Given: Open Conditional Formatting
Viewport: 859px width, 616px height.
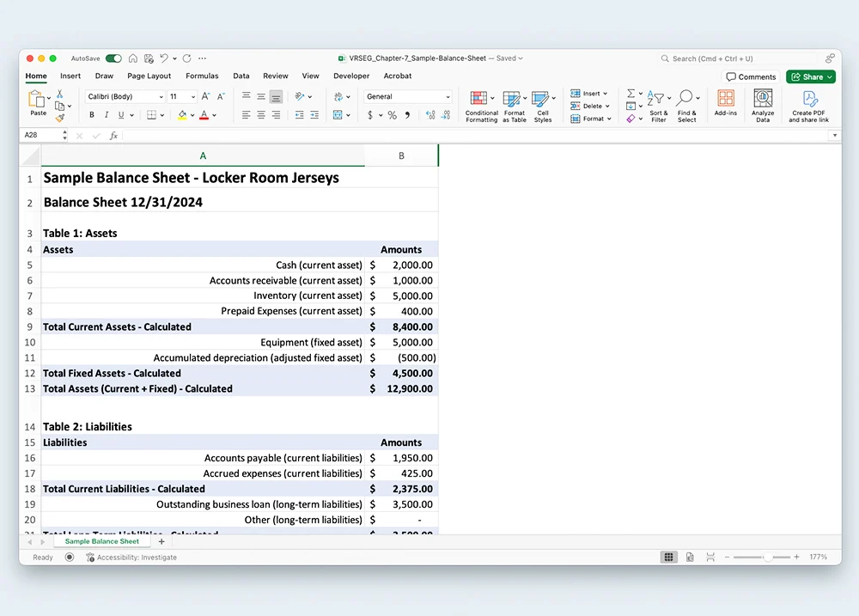Looking at the screenshot, I should 482,107.
